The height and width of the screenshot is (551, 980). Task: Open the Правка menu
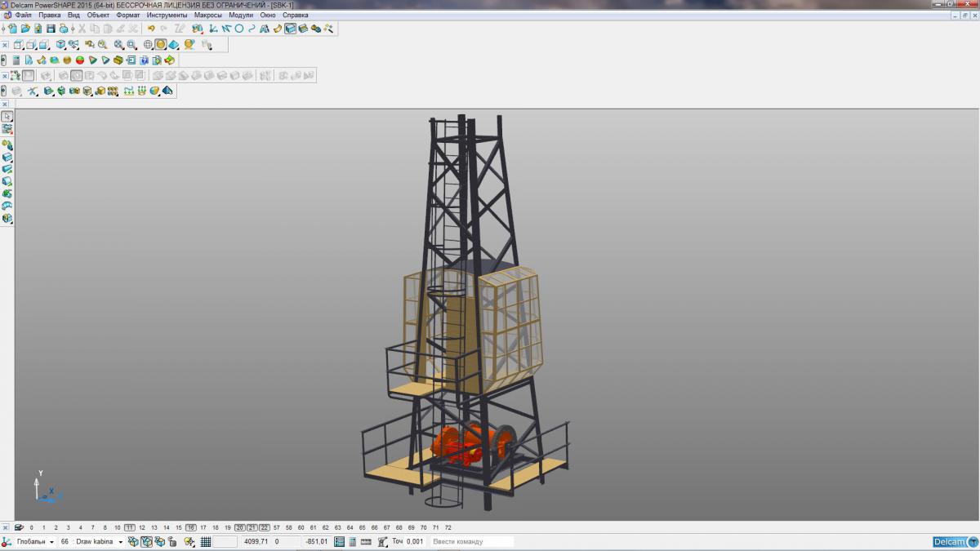point(49,15)
